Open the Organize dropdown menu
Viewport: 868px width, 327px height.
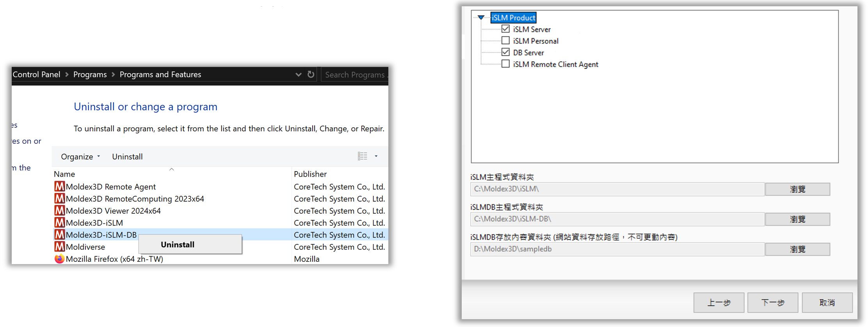80,157
